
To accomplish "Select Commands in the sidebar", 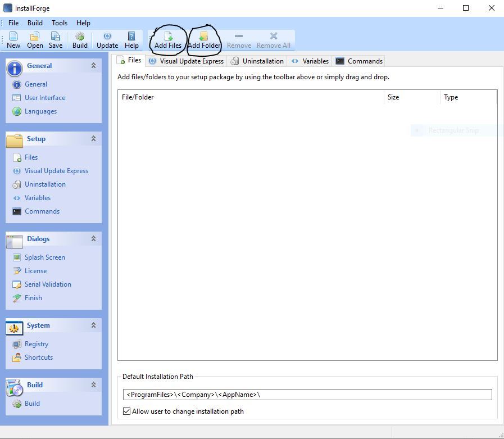I will 42,211.
